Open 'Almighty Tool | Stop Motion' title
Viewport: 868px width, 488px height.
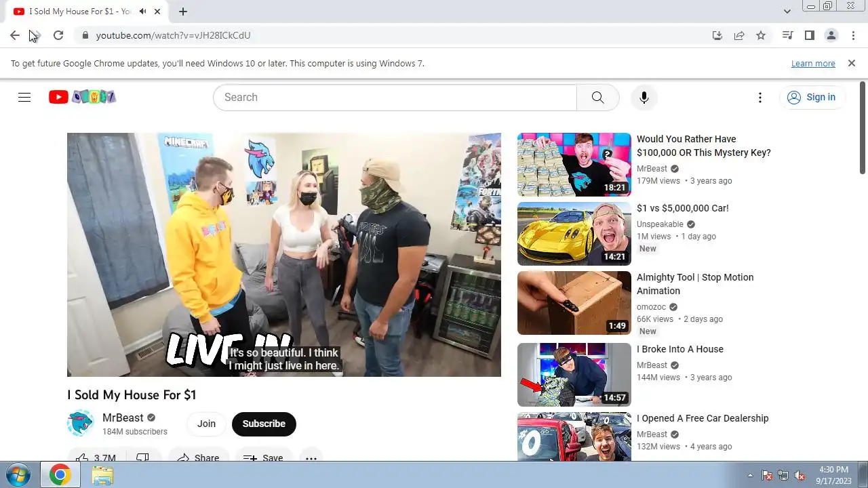click(x=695, y=284)
